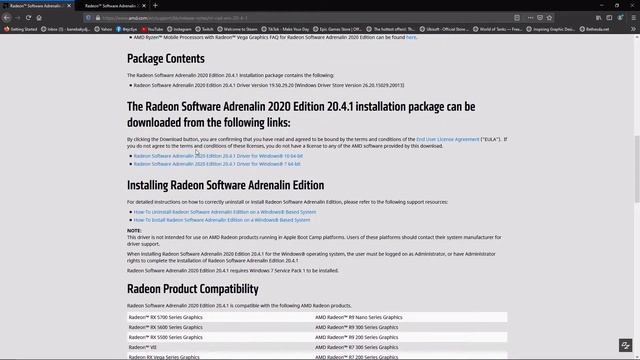
Task: Click the 'here' FAQ link
Action: point(411,37)
